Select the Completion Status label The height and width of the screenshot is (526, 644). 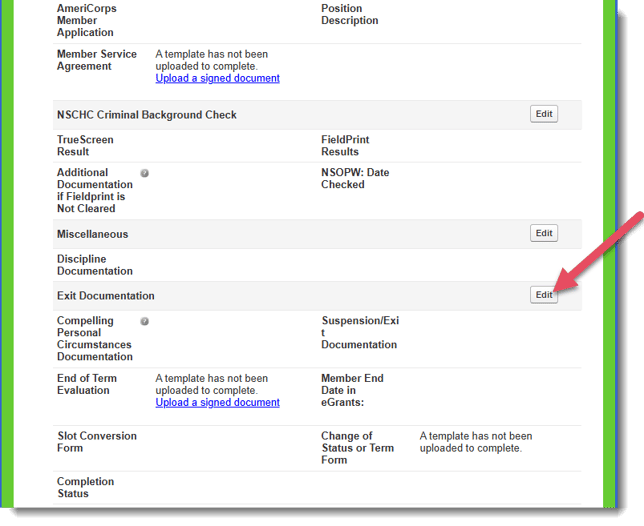pyautogui.click(x=86, y=487)
